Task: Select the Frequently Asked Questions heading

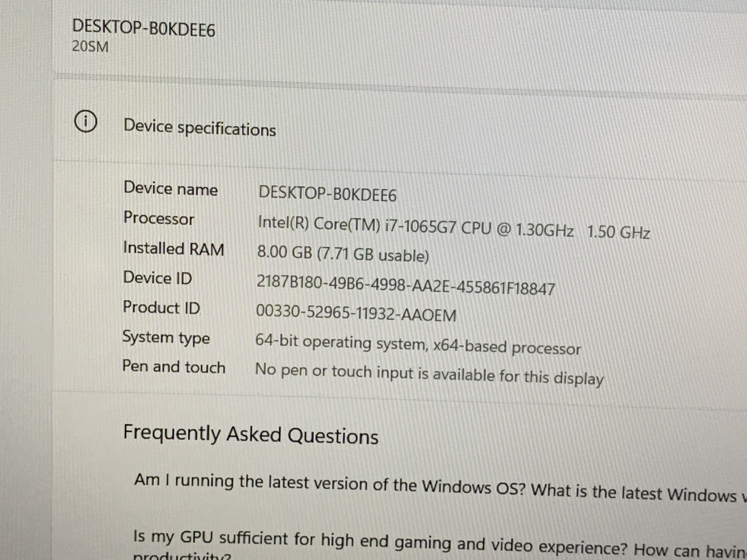Action: 251,435
